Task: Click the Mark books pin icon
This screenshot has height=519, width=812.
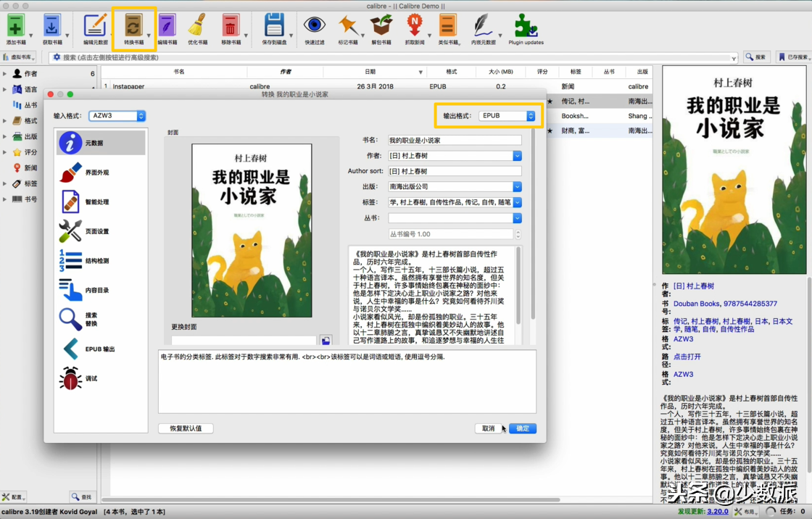Action: click(x=347, y=26)
